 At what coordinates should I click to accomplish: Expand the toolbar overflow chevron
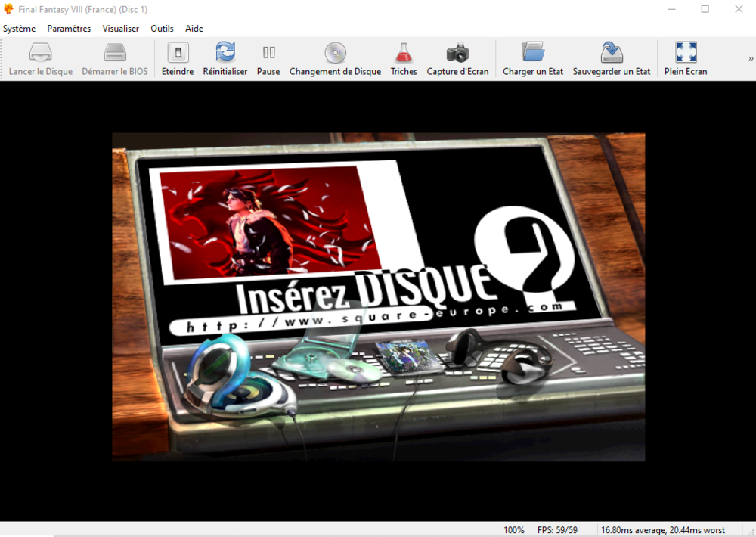(x=751, y=58)
